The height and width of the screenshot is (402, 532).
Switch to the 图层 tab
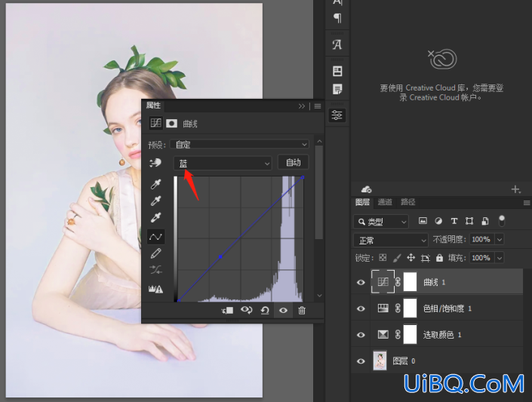362,202
